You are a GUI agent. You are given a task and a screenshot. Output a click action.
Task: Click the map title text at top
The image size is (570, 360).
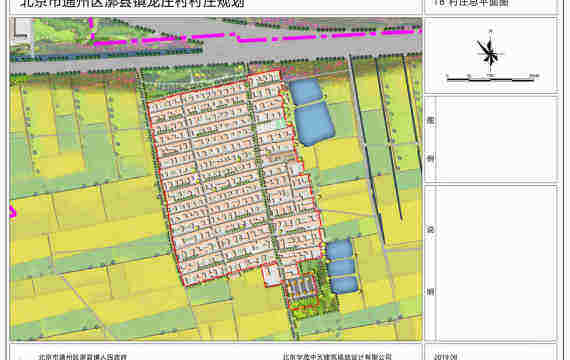tap(132, 4)
